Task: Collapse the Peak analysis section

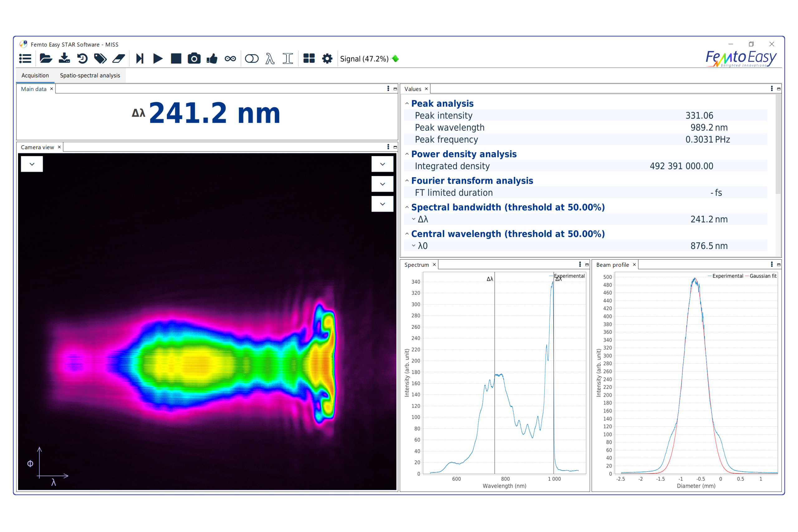Action: pyautogui.click(x=407, y=103)
